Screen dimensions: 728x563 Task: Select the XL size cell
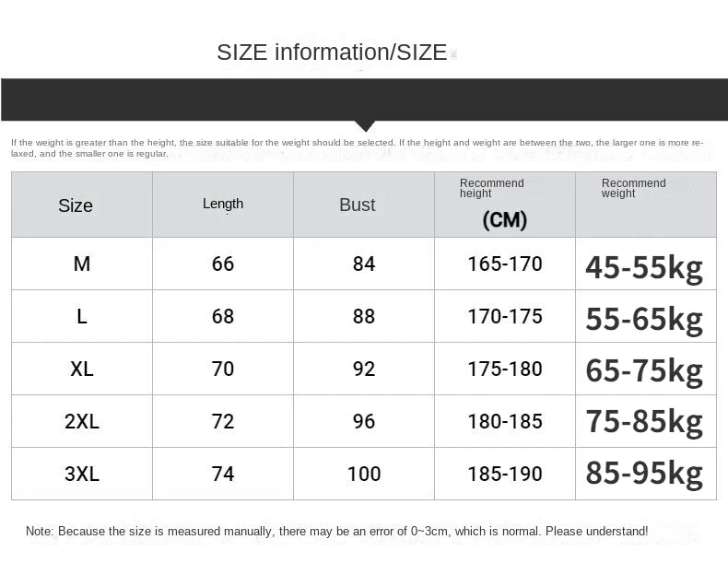tap(82, 369)
